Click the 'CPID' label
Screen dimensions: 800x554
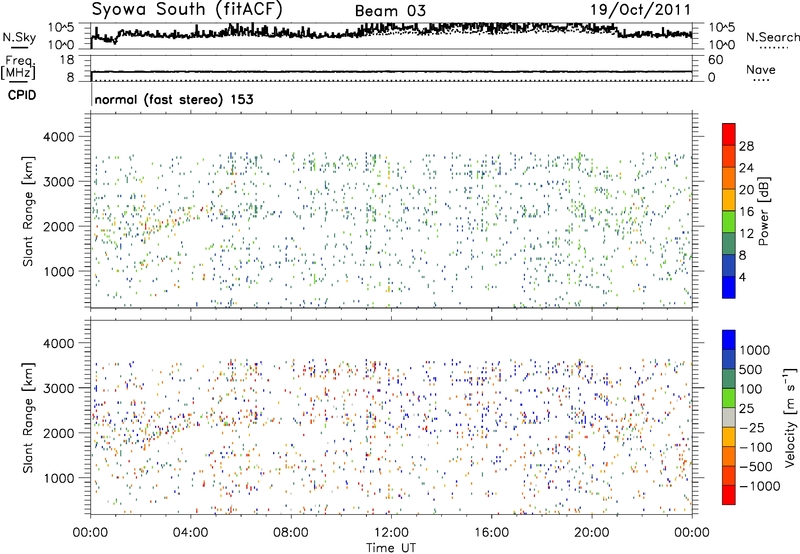22,95
